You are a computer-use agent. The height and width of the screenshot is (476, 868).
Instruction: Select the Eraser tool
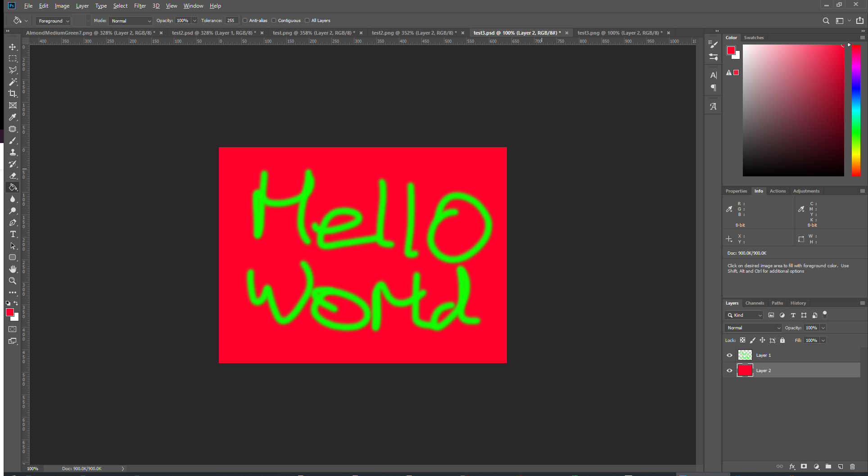[13, 175]
